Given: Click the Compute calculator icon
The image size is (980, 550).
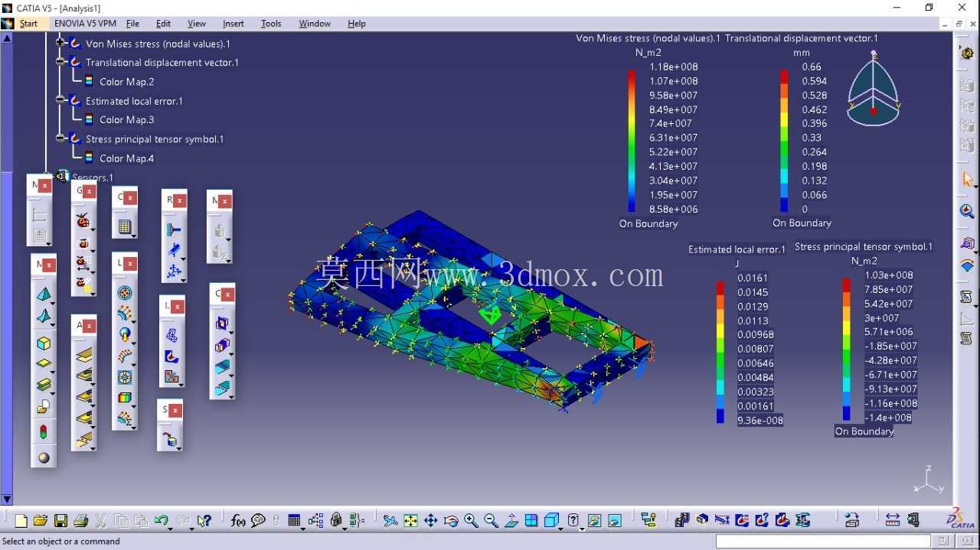Looking at the screenshot, I should click(x=125, y=227).
